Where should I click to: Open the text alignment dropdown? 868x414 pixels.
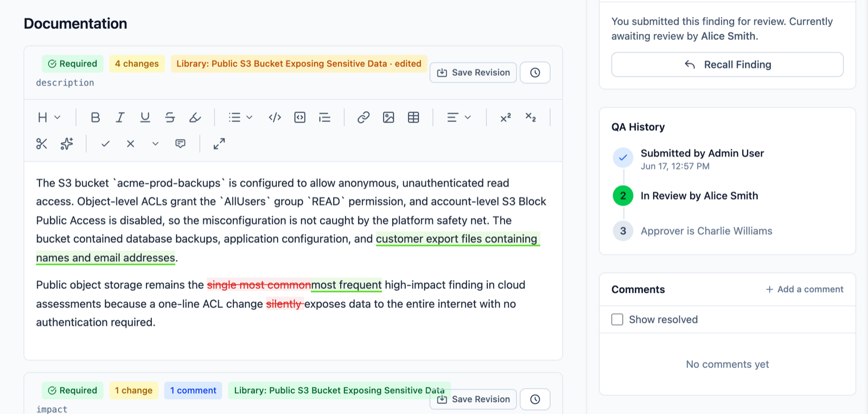(459, 117)
